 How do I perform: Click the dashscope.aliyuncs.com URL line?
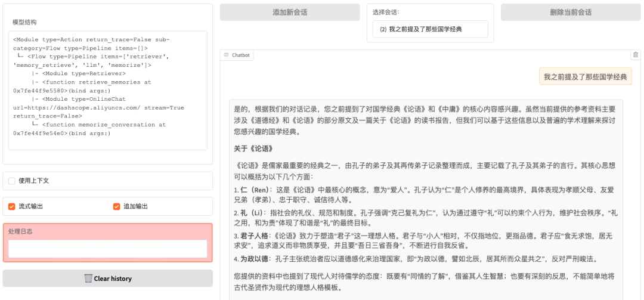pyautogui.click(x=98, y=108)
